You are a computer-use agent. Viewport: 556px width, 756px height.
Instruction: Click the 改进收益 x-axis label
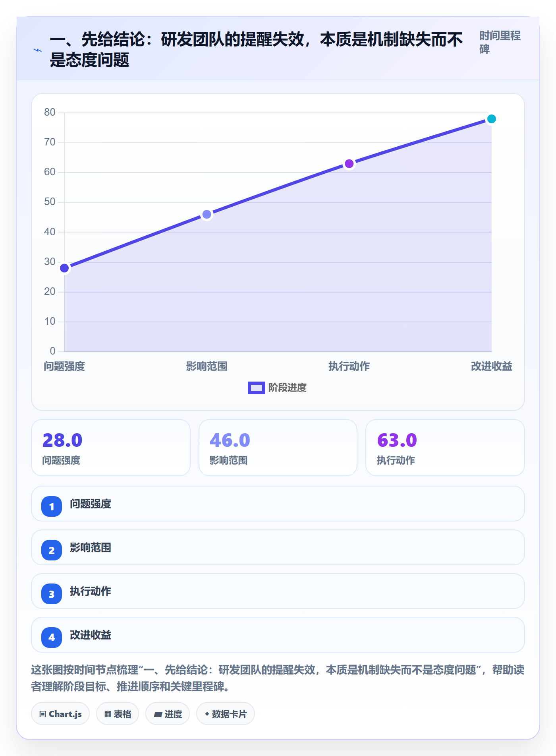(x=492, y=366)
